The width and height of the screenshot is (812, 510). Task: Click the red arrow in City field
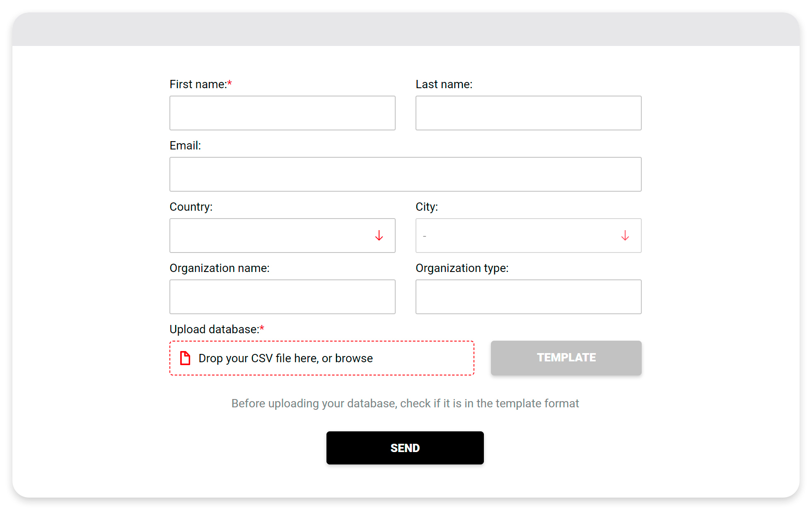tap(625, 236)
